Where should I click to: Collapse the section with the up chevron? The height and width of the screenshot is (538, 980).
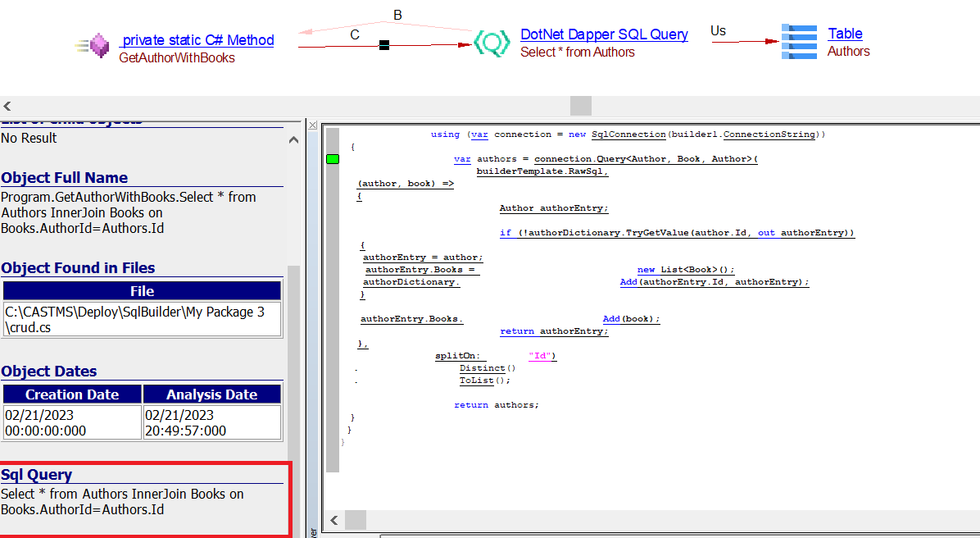(x=293, y=140)
